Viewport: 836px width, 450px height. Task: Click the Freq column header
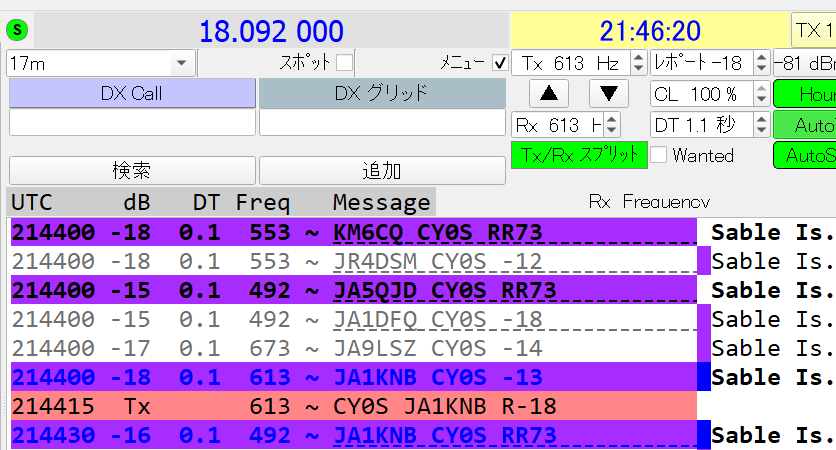click(x=263, y=203)
